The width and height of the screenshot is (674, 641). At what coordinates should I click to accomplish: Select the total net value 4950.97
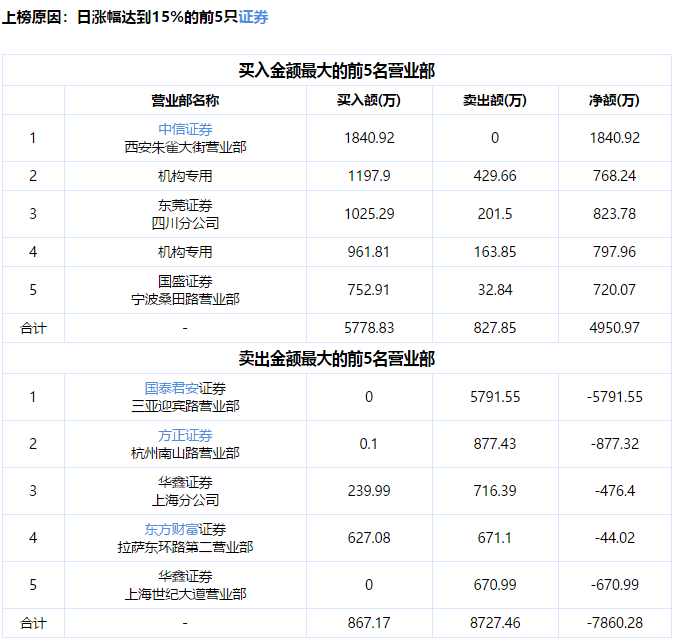614,328
